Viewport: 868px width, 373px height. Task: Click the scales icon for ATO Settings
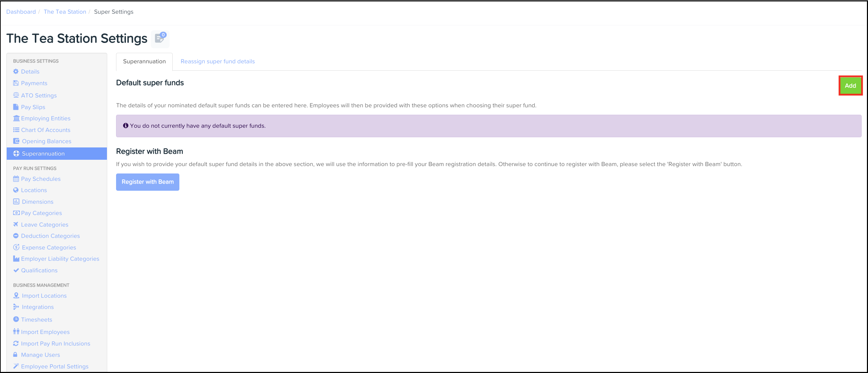tap(16, 95)
